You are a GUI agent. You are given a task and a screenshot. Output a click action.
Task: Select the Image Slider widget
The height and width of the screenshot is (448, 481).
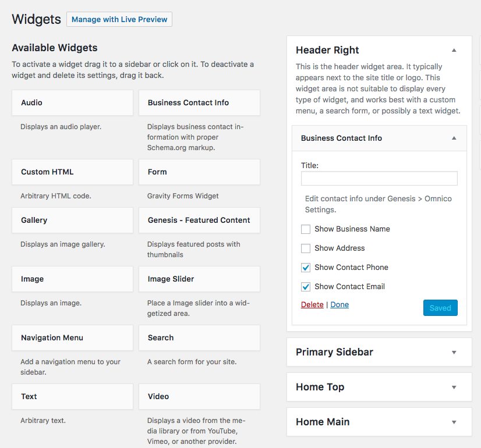tap(199, 279)
